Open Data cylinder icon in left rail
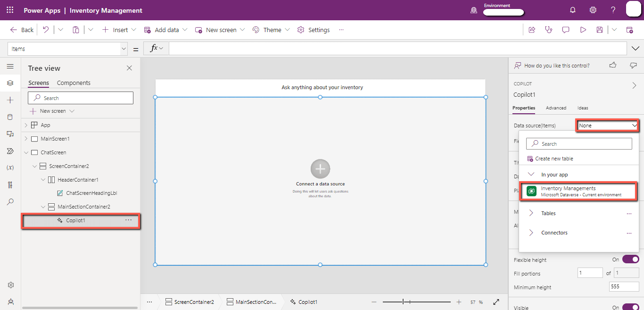Screen dimensions: 644x310 tap(10, 117)
